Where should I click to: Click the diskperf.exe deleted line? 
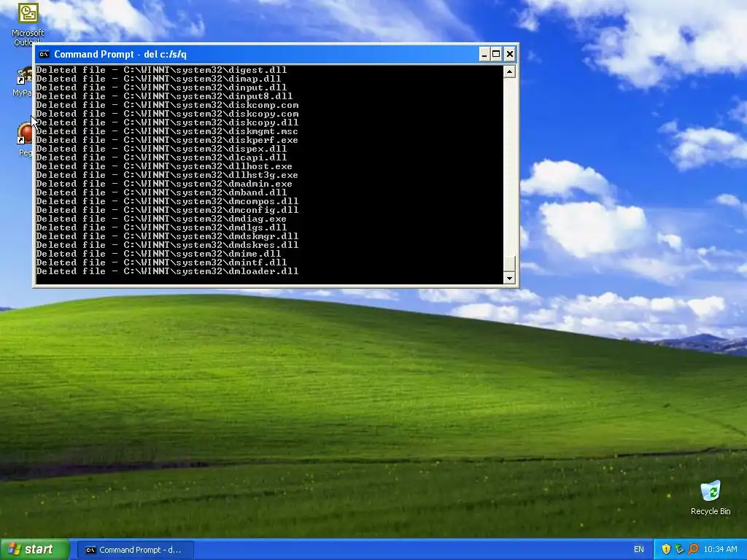(x=168, y=140)
